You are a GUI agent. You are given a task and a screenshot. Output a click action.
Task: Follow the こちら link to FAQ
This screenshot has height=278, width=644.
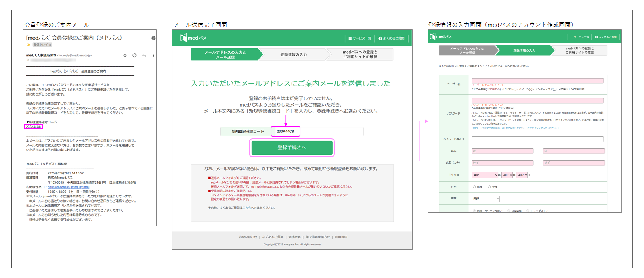[x=247, y=208]
